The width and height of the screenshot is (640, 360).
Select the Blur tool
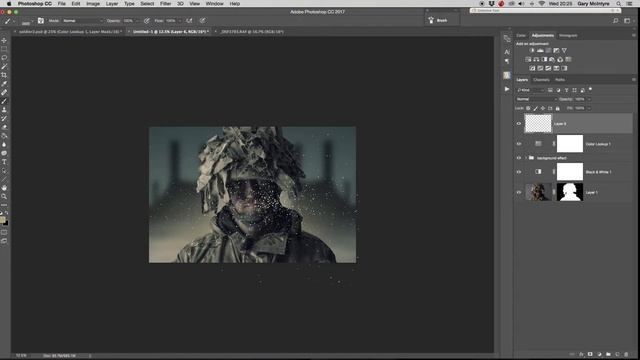4,144
